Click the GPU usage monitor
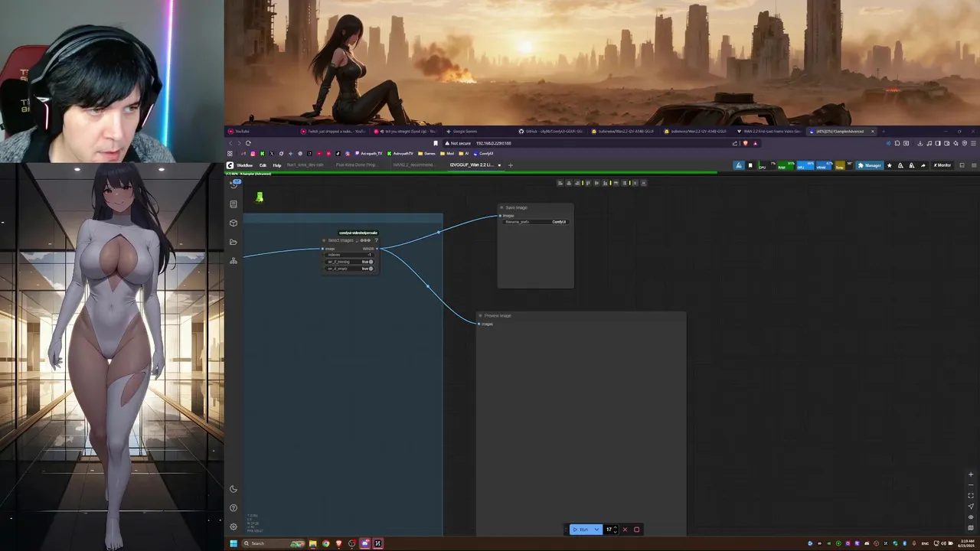This screenshot has width=980, height=551. pyautogui.click(x=805, y=165)
